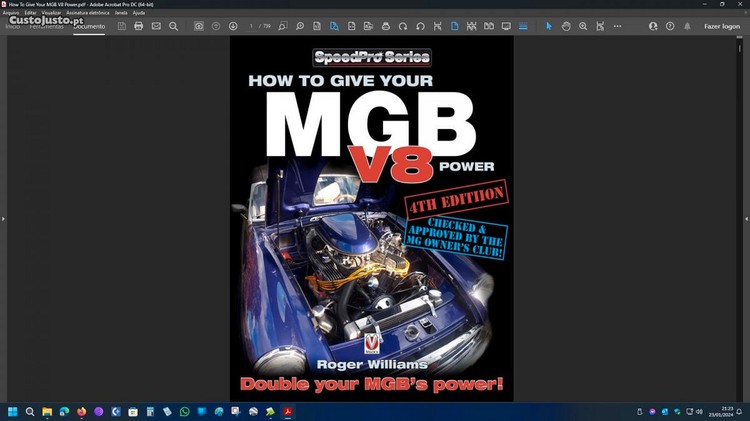Expand the right tools pane arrow
The image size is (750, 421).
point(746,218)
